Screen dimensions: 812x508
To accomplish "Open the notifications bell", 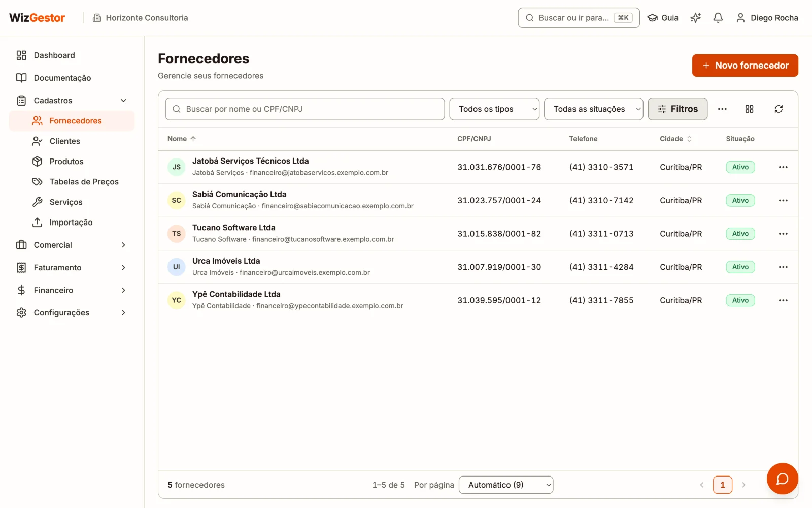I will [x=718, y=18].
